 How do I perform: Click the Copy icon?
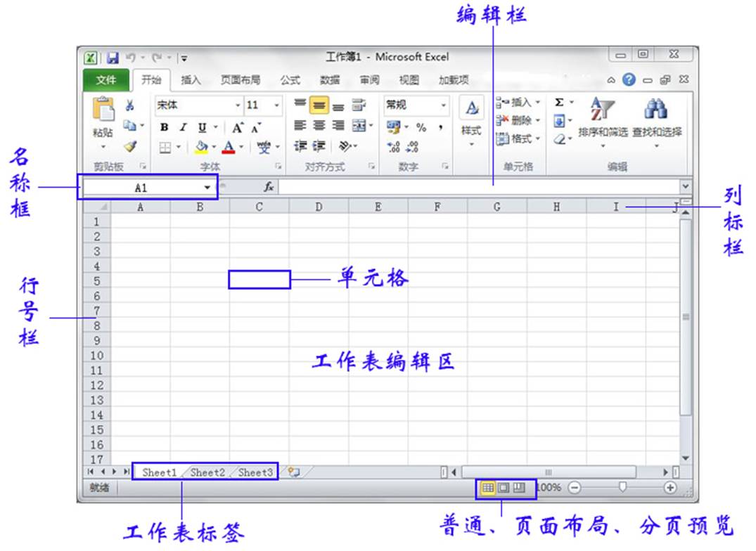click(129, 126)
